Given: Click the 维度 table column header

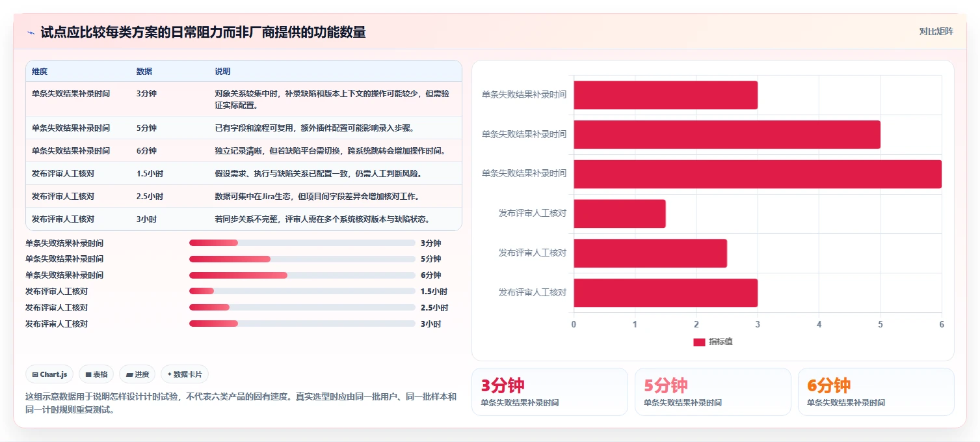Looking at the screenshot, I should 40,71.
